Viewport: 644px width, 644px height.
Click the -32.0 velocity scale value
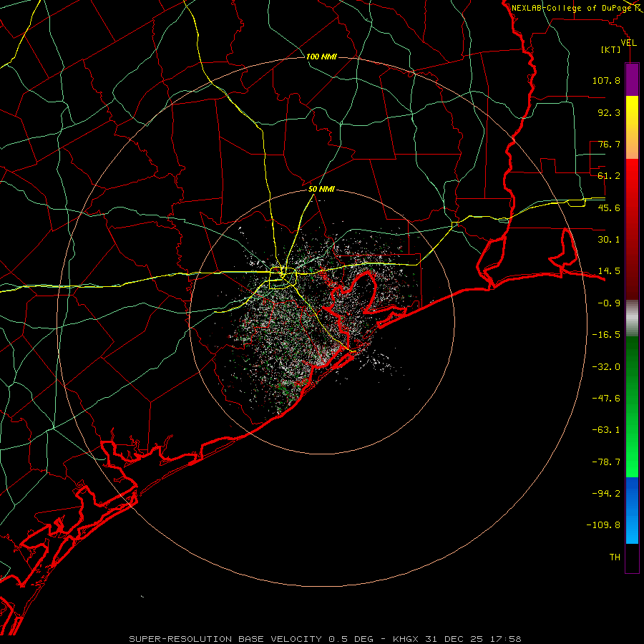(x=606, y=367)
